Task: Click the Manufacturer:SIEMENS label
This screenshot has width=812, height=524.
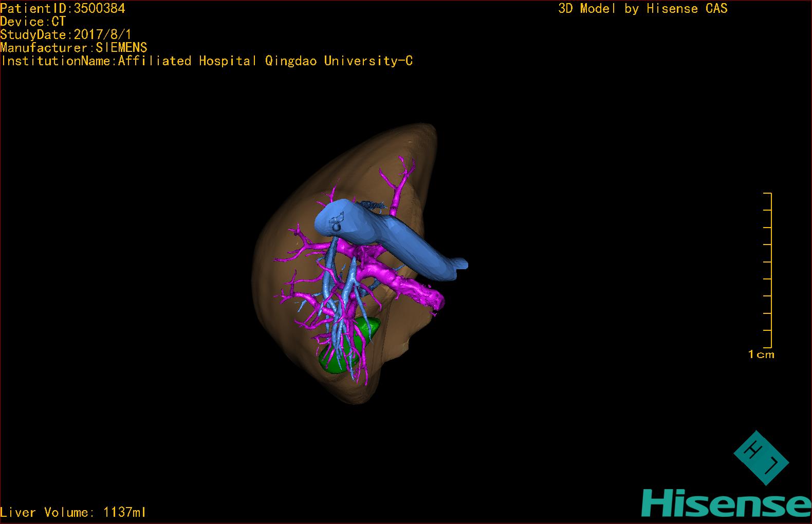Action: 74,48
